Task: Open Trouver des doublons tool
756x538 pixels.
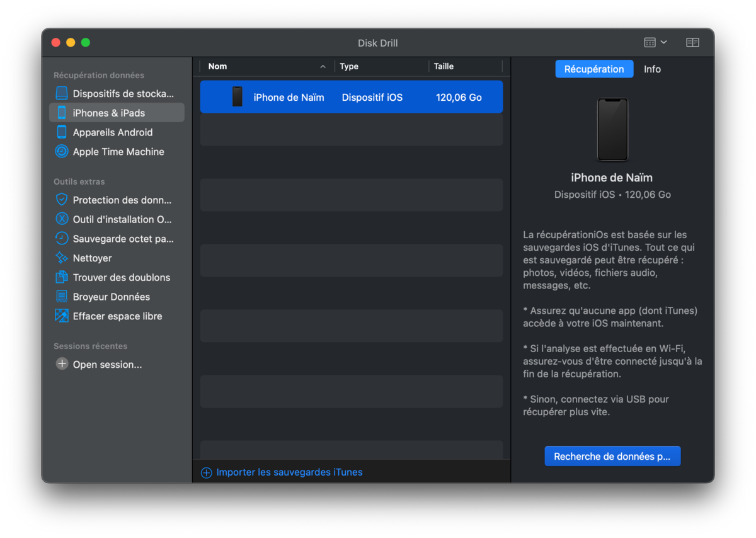Action: pyautogui.click(x=117, y=277)
